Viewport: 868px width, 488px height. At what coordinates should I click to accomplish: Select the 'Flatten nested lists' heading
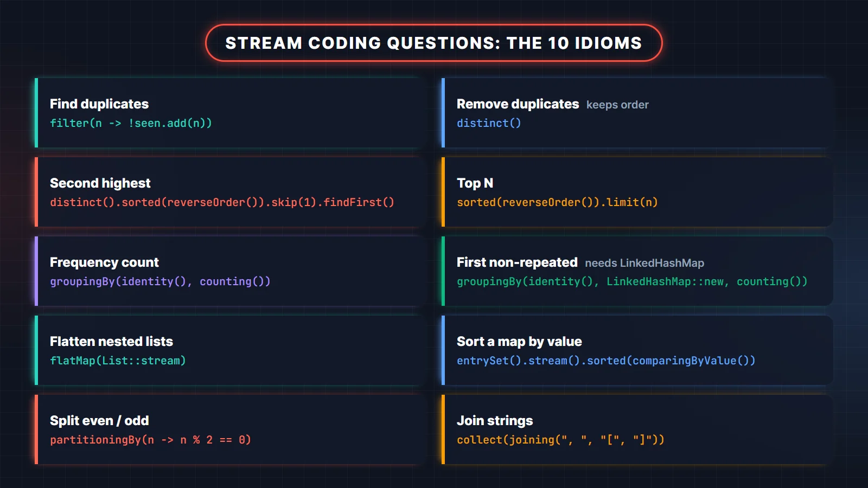(x=111, y=341)
